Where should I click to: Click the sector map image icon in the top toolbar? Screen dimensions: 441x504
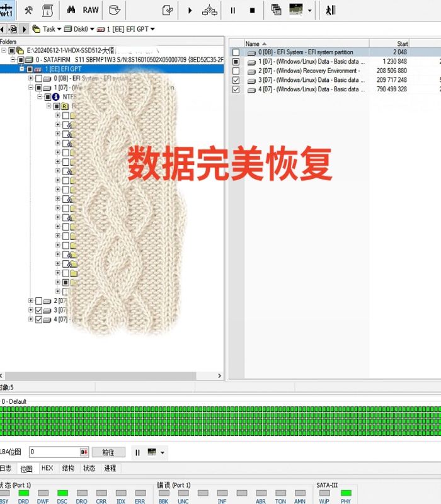click(296, 9)
